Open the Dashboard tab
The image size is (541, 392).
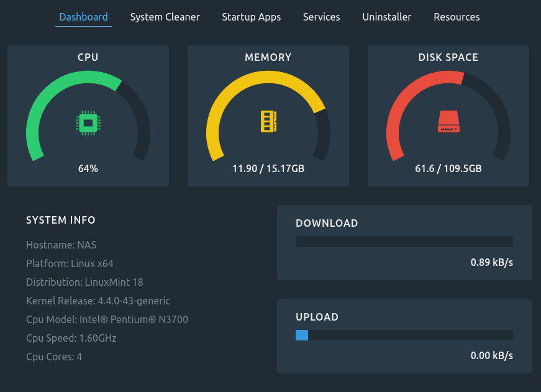click(x=83, y=17)
